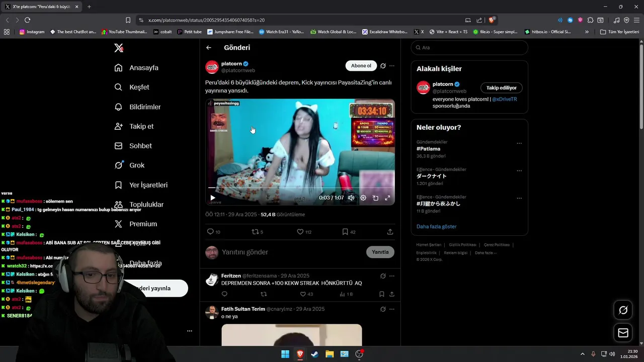Play the post video

(x=213, y=198)
